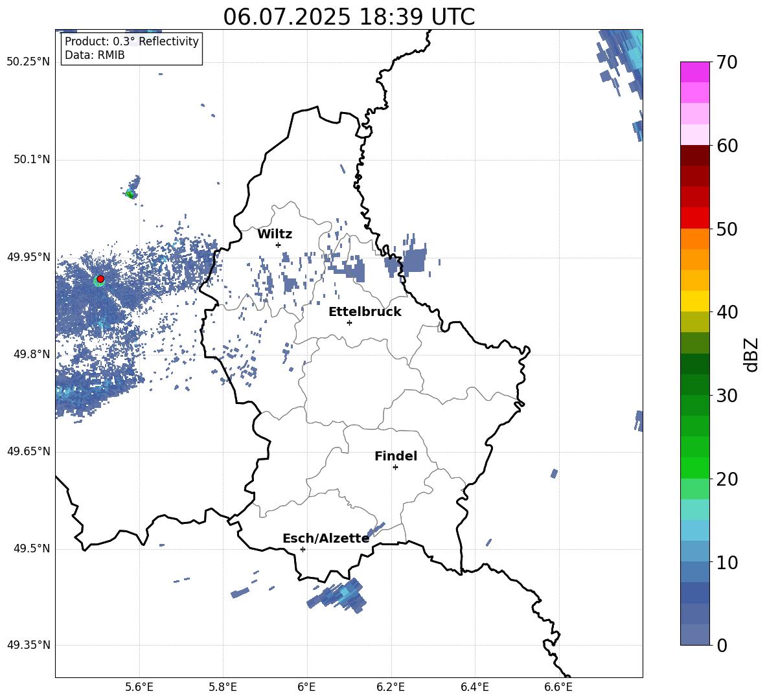767x700 pixels.
Task: Click the bright green colorbar segment above 20
Action: 694,468
